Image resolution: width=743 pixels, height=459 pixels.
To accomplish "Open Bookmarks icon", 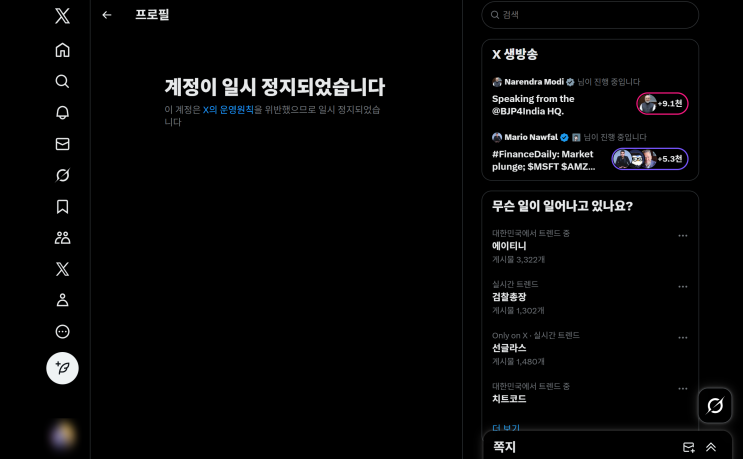I will pyautogui.click(x=62, y=207).
